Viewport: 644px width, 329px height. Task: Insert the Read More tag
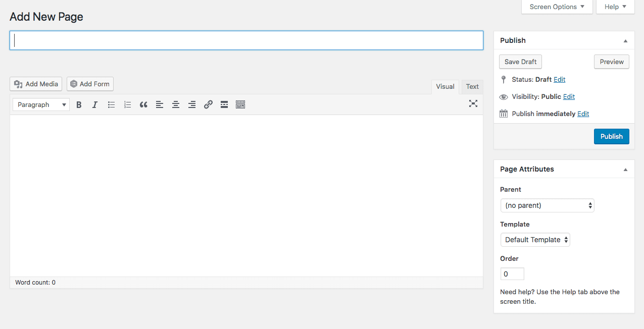click(x=224, y=104)
